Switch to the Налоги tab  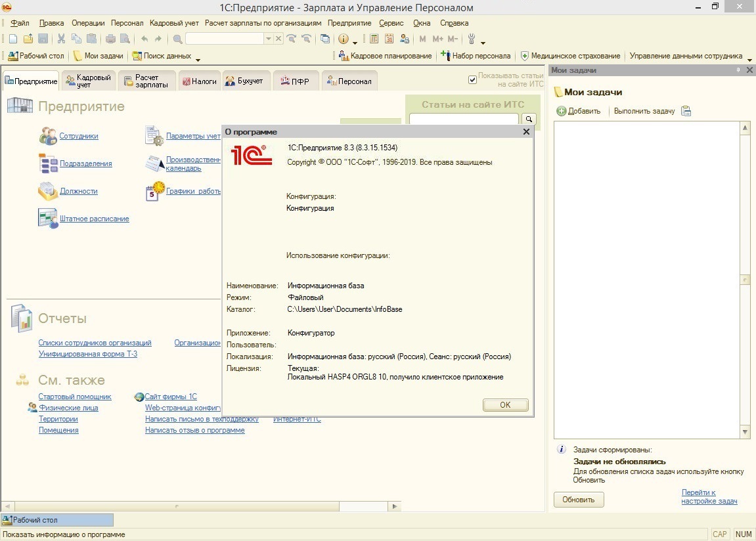click(x=200, y=81)
